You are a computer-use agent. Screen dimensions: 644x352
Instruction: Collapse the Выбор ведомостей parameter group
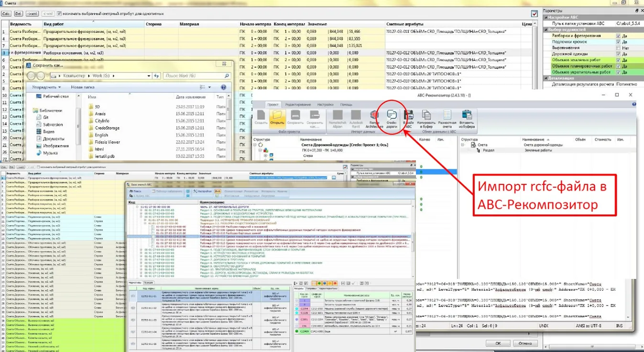pyautogui.click(x=546, y=30)
